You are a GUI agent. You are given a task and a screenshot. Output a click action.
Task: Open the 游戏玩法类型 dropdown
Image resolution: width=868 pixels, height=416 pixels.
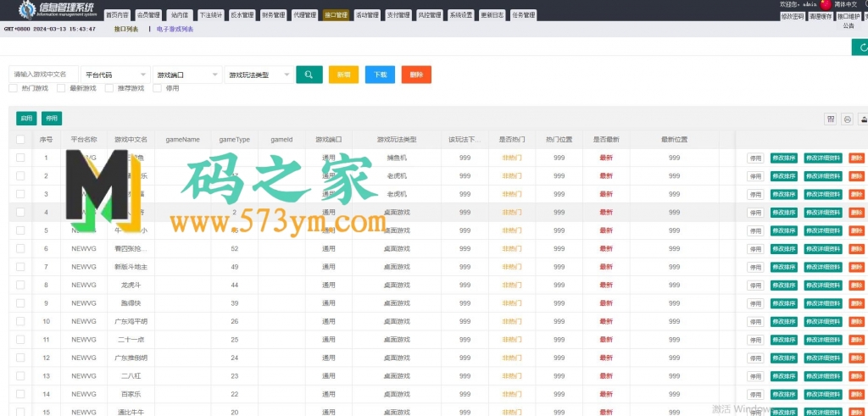259,75
